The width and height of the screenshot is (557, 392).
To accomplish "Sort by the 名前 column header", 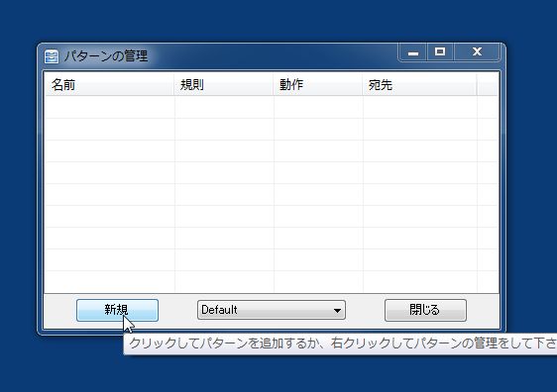I will (109, 84).
